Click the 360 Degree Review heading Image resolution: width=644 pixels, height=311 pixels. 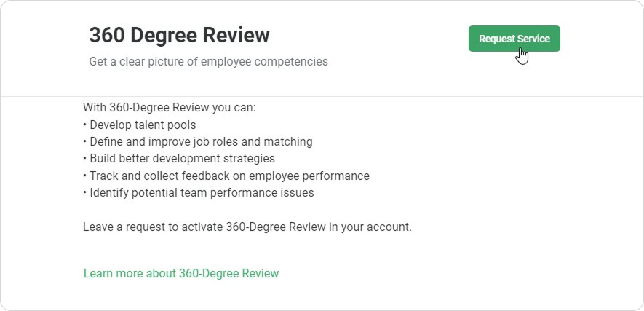[x=179, y=35]
